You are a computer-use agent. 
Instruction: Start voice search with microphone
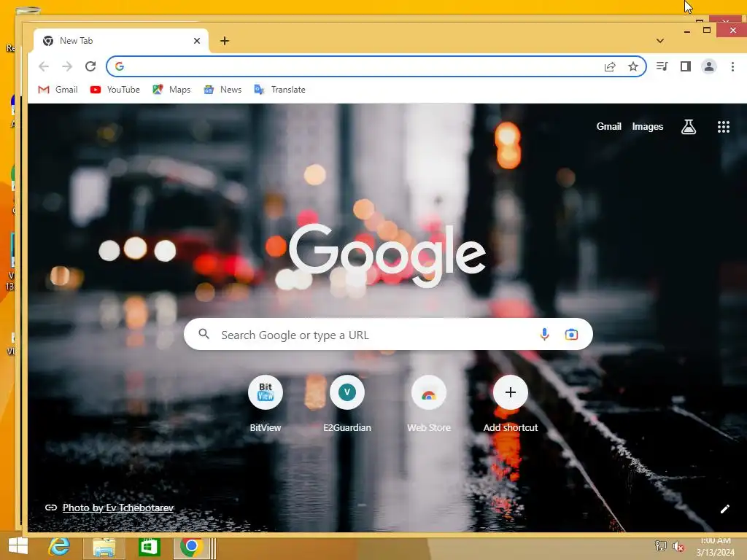tap(544, 334)
